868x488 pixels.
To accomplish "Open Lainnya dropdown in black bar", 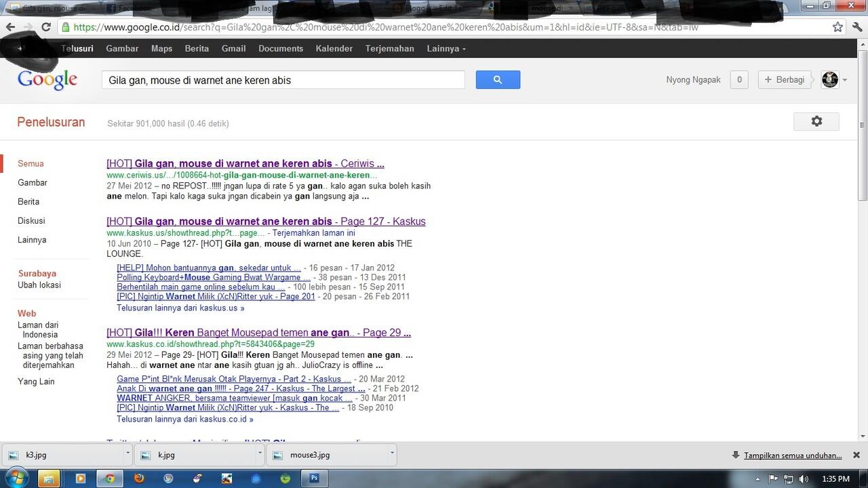I will point(446,49).
